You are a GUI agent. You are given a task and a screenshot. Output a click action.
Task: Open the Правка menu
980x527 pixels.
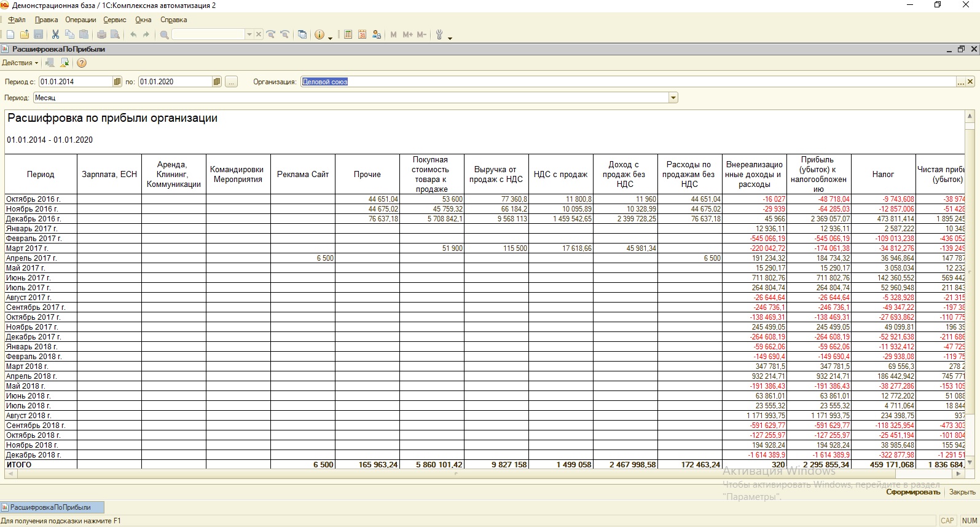(x=46, y=20)
